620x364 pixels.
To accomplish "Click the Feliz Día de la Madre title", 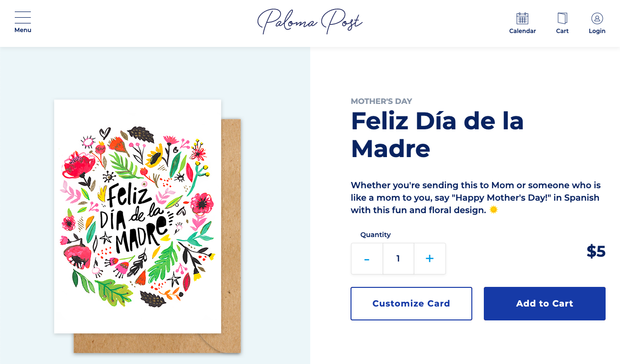I will pos(437,135).
